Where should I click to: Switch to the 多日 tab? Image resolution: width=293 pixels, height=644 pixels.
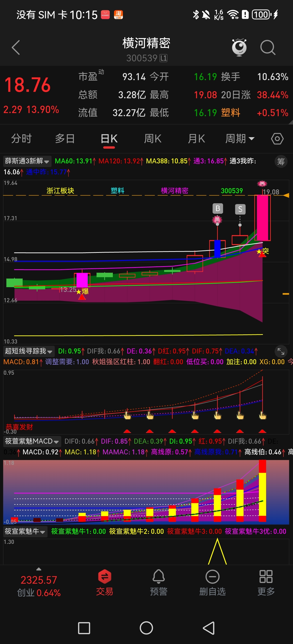tap(65, 139)
